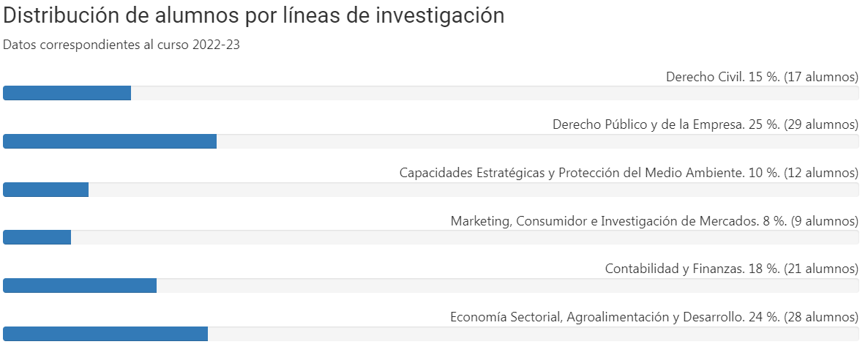This screenshot has height=347, width=868.
Task: Click blue fill of Derecho Público progress bar
Action: [x=110, y=141]
